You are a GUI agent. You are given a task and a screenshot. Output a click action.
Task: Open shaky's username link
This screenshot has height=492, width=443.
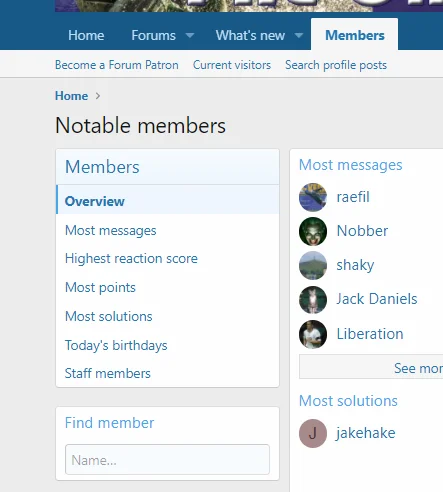click(355, 265)
